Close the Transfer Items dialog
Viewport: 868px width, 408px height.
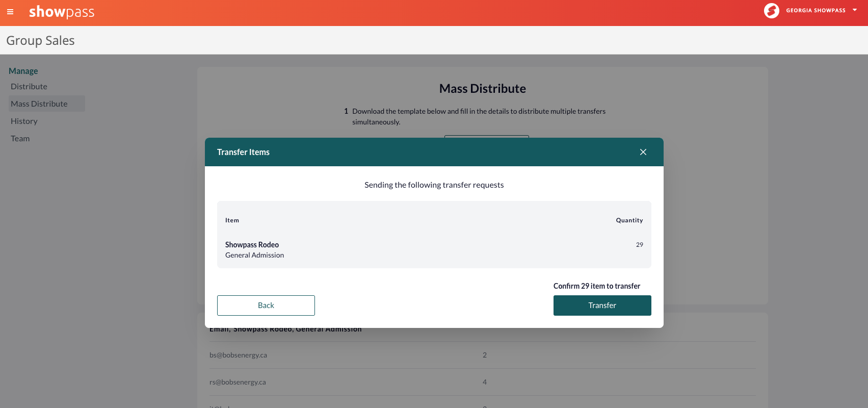[x=643, y=152]
